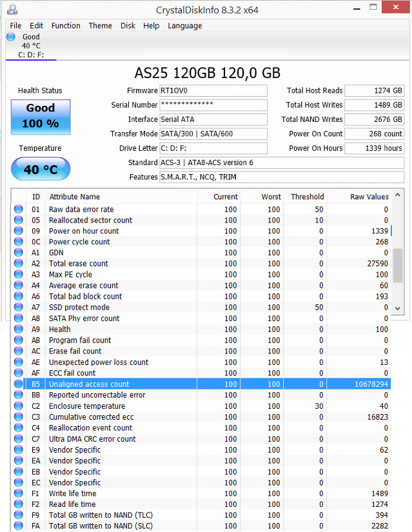Click status orb for Erase fail count
Screen dimensions: 412x532
pos(18,351)
